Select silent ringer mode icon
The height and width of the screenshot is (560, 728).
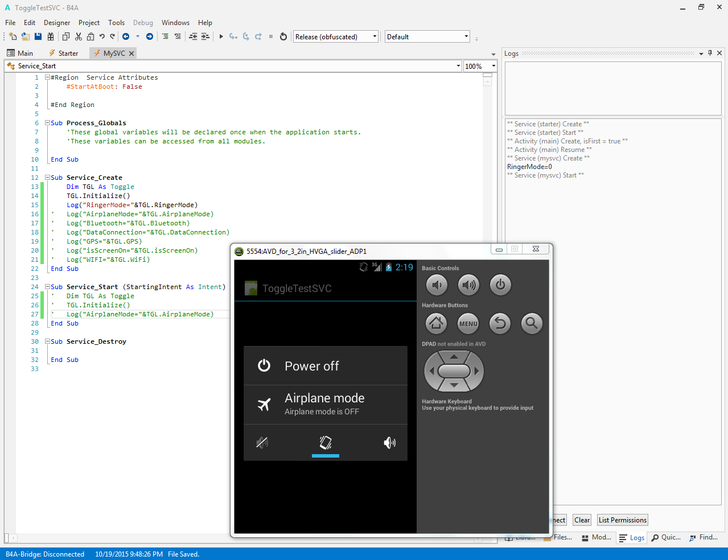pos(262,443)
